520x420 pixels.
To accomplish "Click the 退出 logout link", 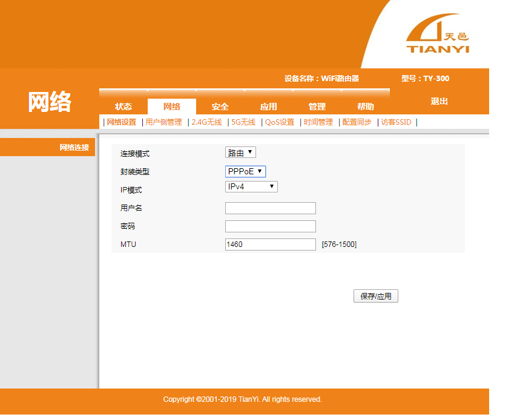I will click(x=439, y=101).
